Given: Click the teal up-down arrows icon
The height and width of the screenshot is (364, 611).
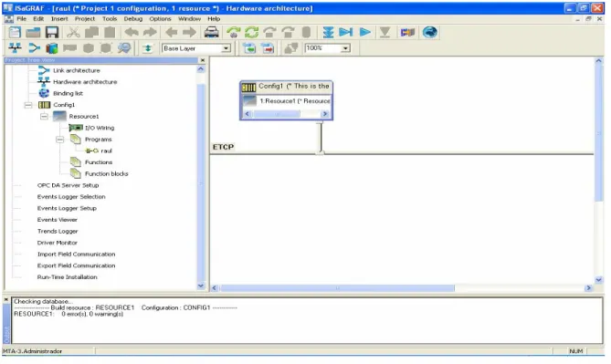Looking at the screenshot, I should [x=148, y=48].
